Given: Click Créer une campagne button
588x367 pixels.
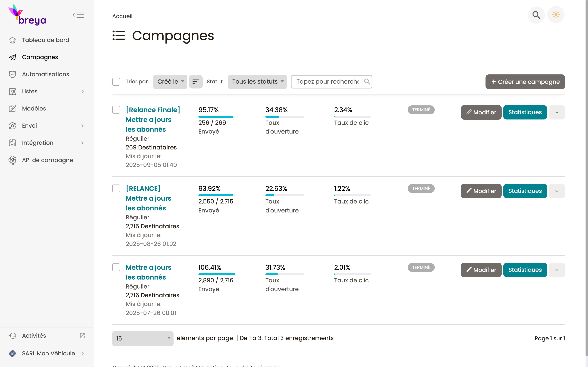Looking at the screenshot, I should (525, 82).
